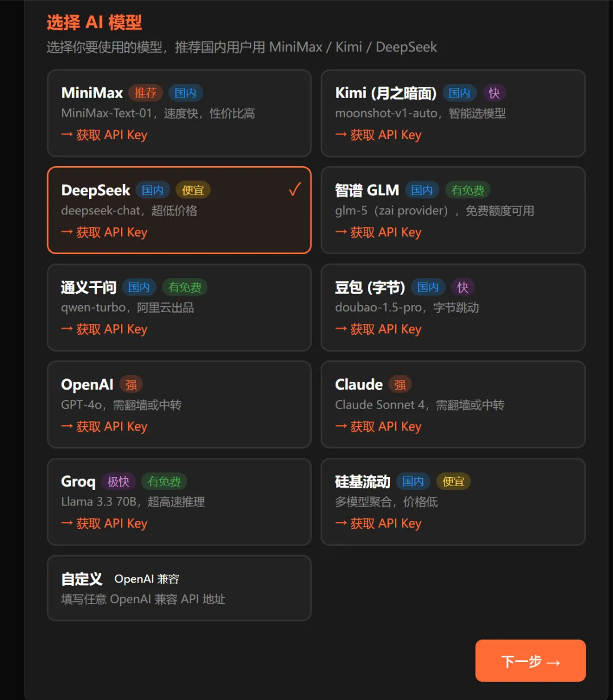Click the qwen-turbo description text
The width and height of the screenshot is (613, 700).
[x=128, y=307]
